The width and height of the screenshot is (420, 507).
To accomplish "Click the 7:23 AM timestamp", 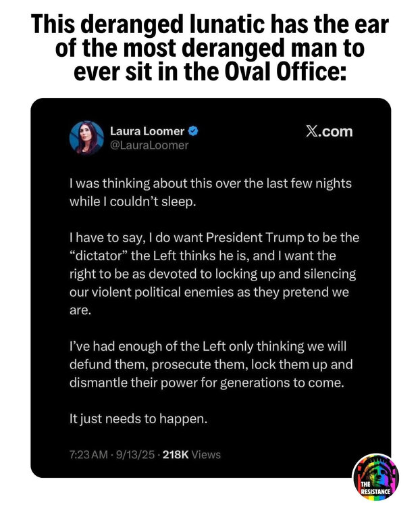I will [86, 454].
